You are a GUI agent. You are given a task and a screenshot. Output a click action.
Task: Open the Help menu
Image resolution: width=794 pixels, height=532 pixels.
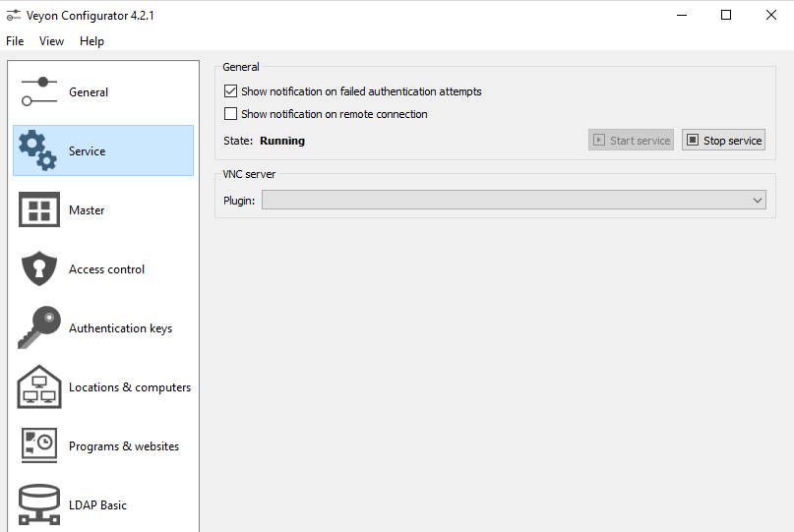pyautogui.click(x=92, y=41)
